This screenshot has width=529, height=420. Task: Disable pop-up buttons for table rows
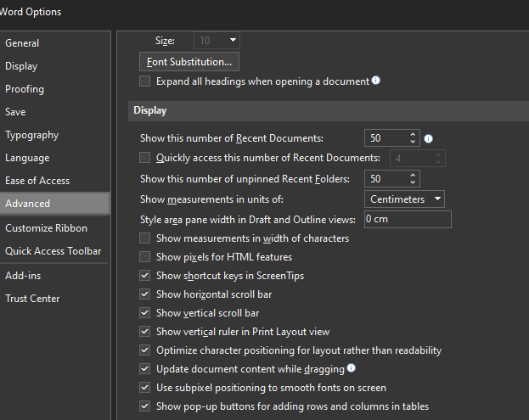(x=144, y=406)
